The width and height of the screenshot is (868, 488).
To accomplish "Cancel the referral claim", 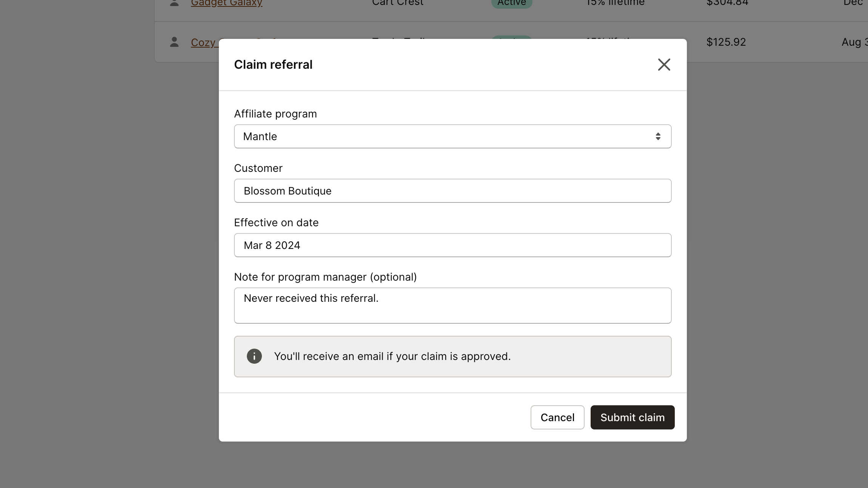I will coord(557,417).
